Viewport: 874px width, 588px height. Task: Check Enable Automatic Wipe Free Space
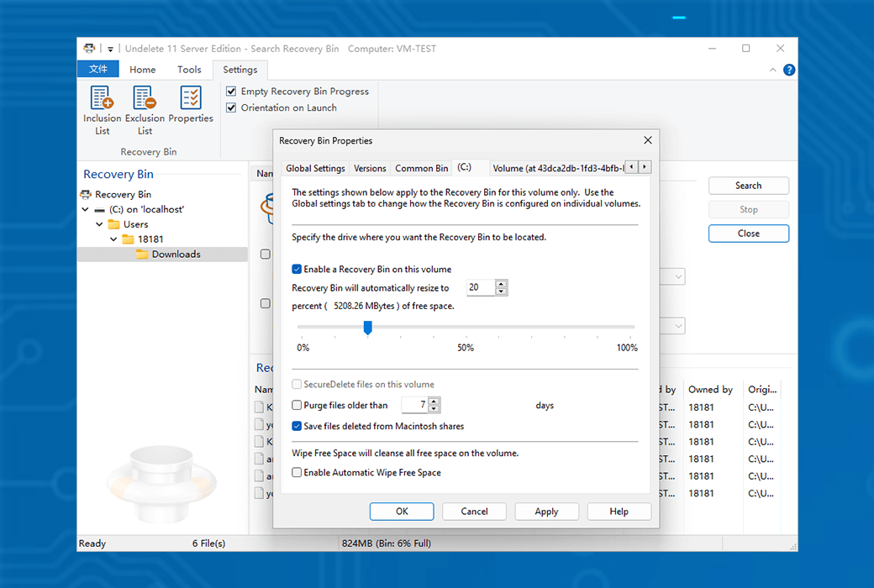(x=297, y=473)
